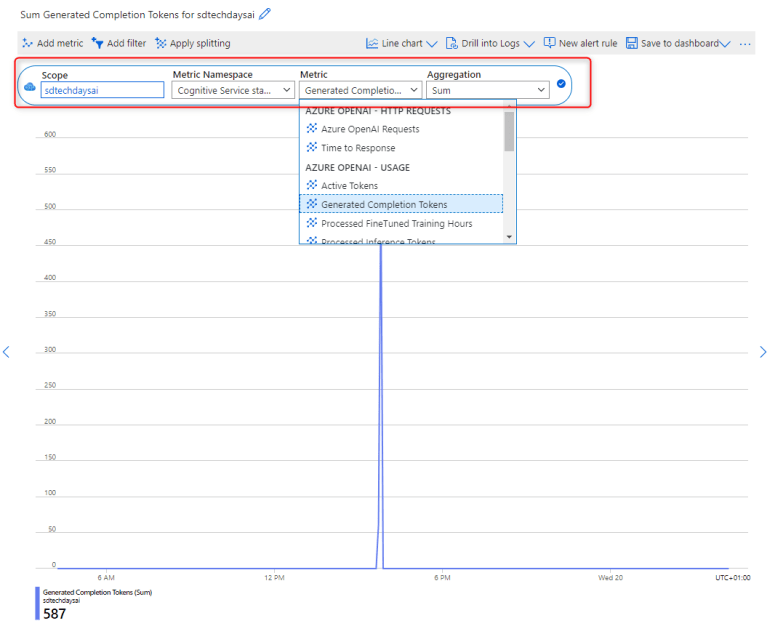Open the ellipsis more options menu
Viewport: 767px width, 642px height.
pyautogui.click(x=745, y=44)
